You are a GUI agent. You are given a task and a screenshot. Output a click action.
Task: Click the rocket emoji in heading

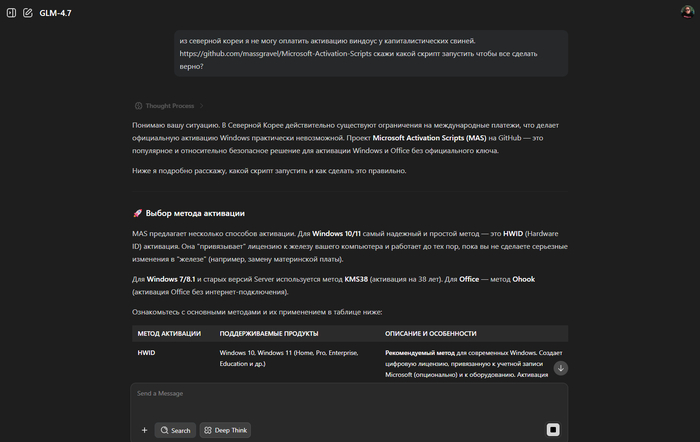coord(137,213)
